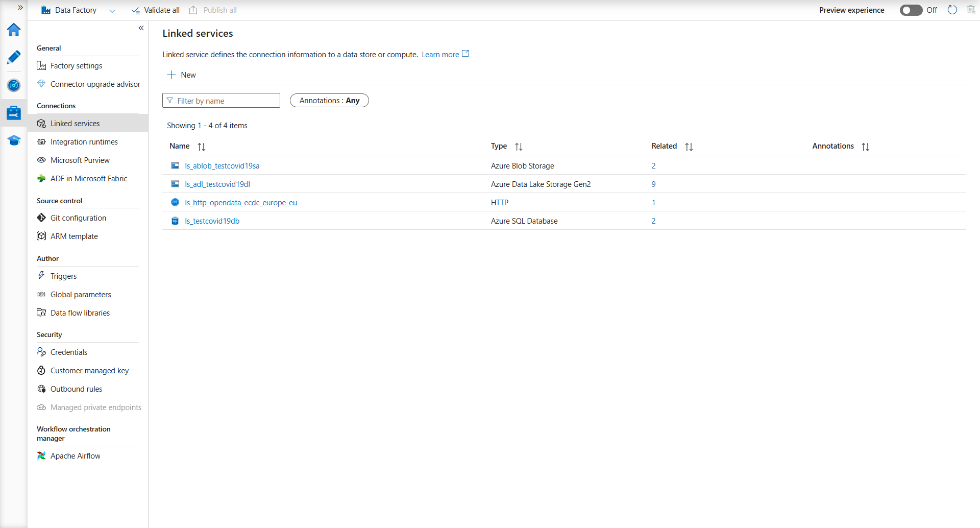This screenshot has height=528, width=980.
Task: Click the Azure Data Lake Storage Gen2 cell
Action: (541, 184)
